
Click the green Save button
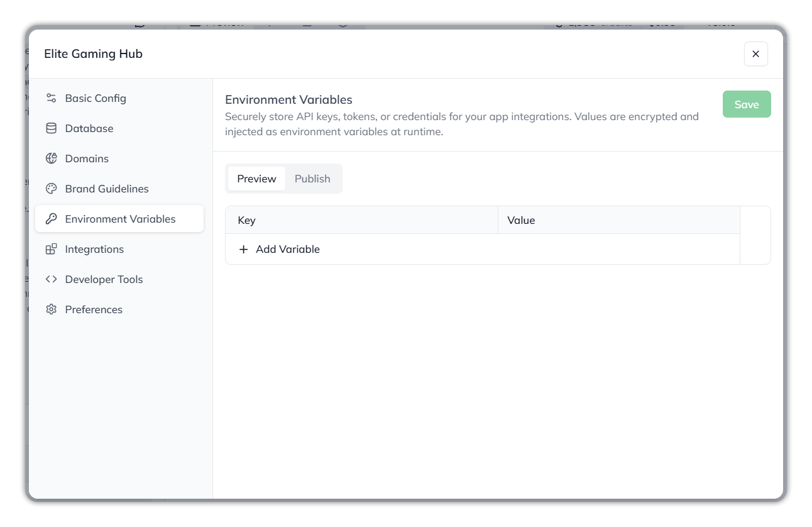[x=747, y=104]
